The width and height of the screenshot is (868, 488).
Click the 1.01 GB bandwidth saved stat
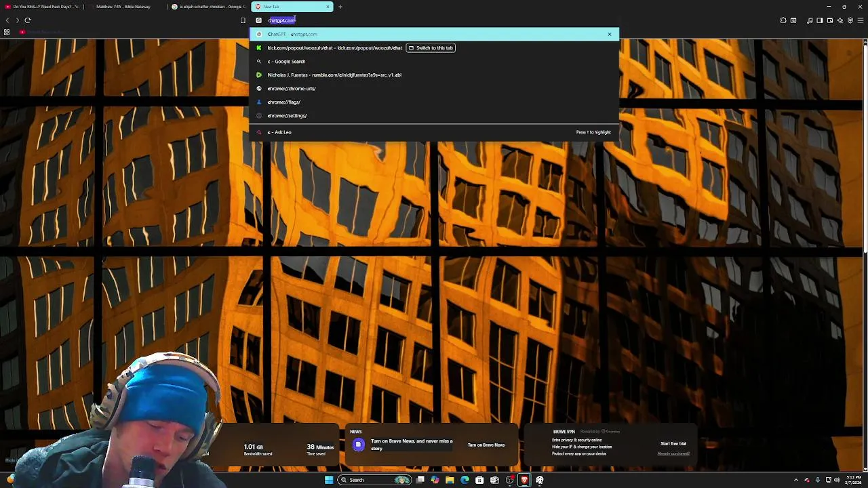(257, 449)
